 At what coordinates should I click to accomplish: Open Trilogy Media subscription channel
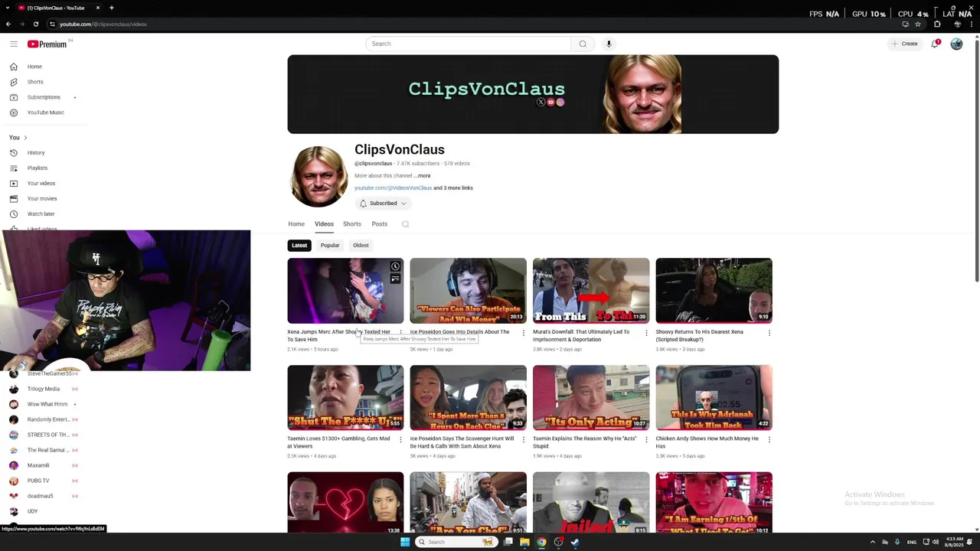coord(44,389)
